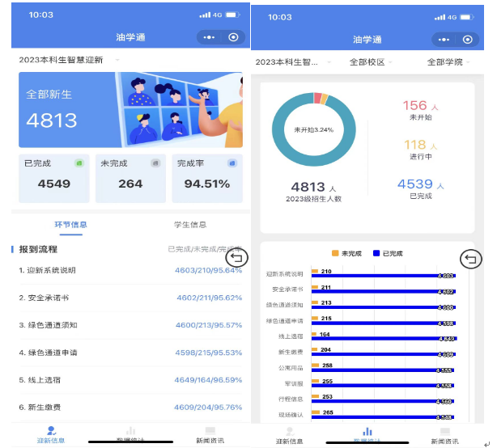Tap the 全部新生 4813 banner card
The height and width of the screenshot is (448, 497).
(130, 109)
